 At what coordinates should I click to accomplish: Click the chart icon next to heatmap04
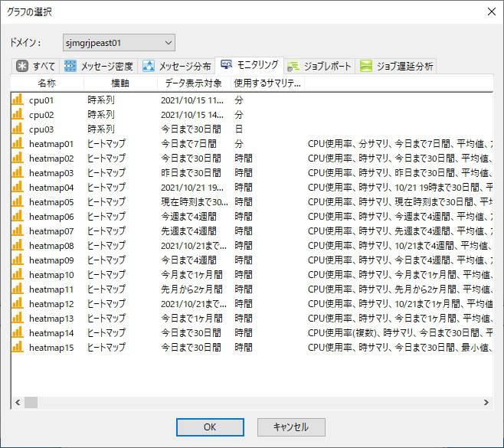click(x=18, y=187)
